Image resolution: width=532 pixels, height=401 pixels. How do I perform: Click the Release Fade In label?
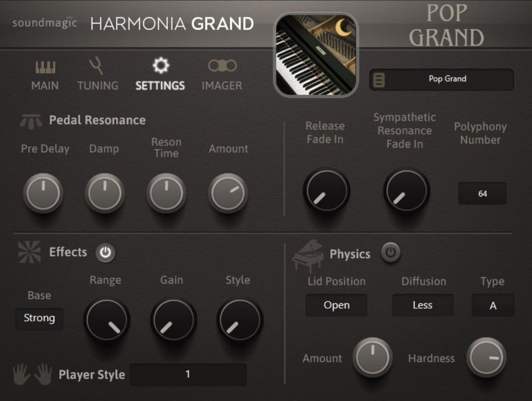tap(325, 132)
